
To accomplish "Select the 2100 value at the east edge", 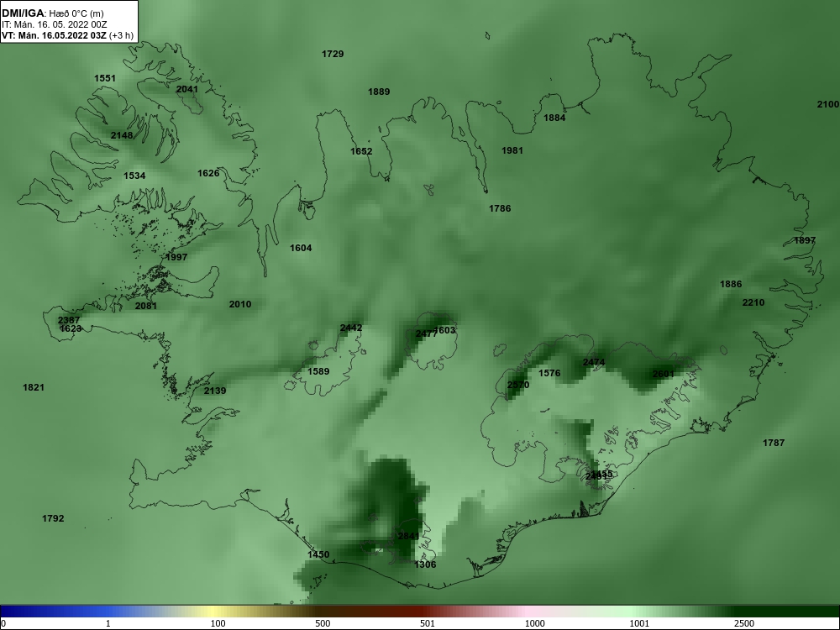I will (x=827, y=104).
